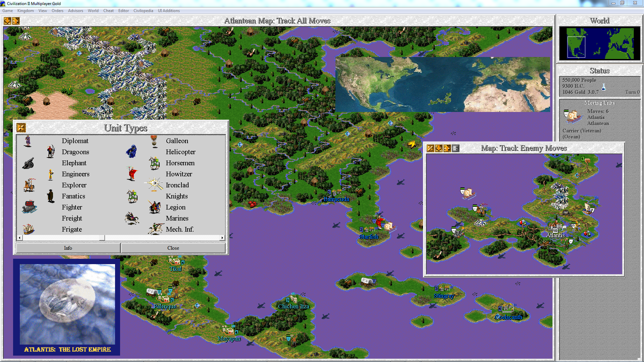Image resolution: width=644 pixels, height=362 pixels.
Task: Select the red-robed wizard icon beside Howitzer
Action: [132, 174]
